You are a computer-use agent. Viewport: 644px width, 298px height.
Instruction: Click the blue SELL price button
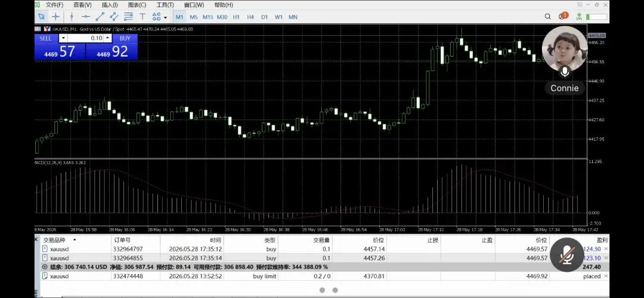[x=60, y=51]
